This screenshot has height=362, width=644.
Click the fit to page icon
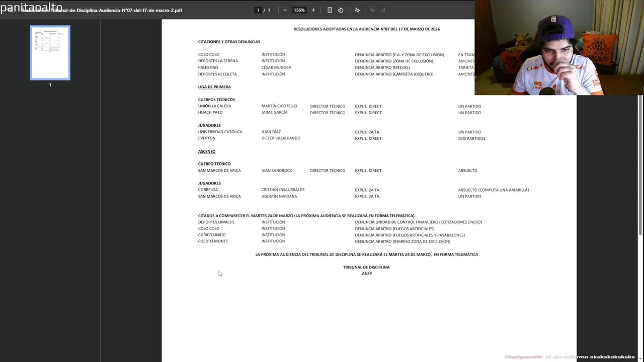point(330,10)
